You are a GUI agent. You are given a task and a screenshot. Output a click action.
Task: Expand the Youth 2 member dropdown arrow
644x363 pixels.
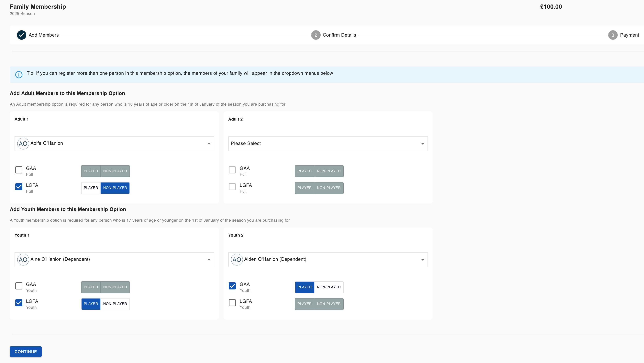coord(423,260)
